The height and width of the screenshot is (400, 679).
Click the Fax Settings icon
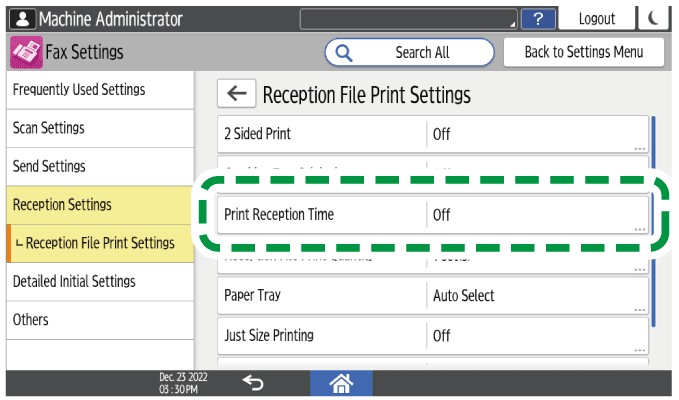pos(24,52)
